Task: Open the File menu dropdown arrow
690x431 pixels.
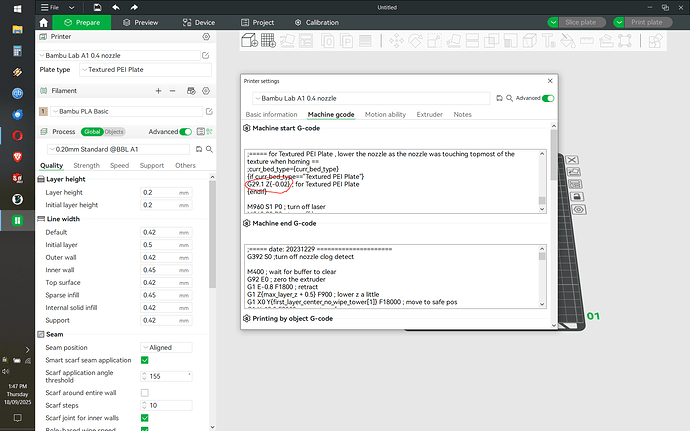Action: coord(72,7)
